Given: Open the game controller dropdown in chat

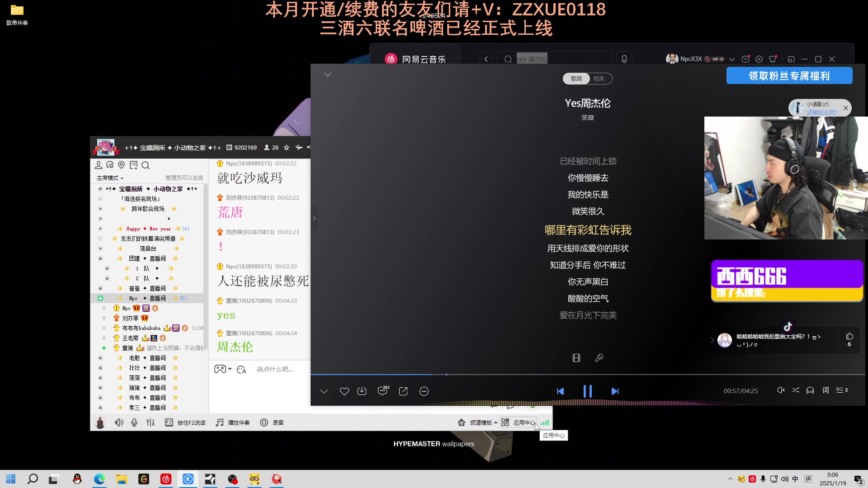Looking at the screenshot, I should [x=223, y=369].
